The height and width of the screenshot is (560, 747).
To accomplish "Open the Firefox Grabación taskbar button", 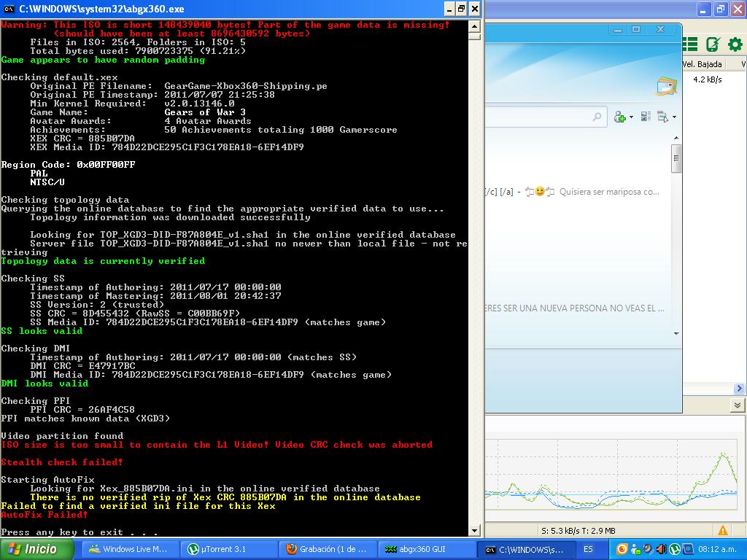I will [326, 549].
